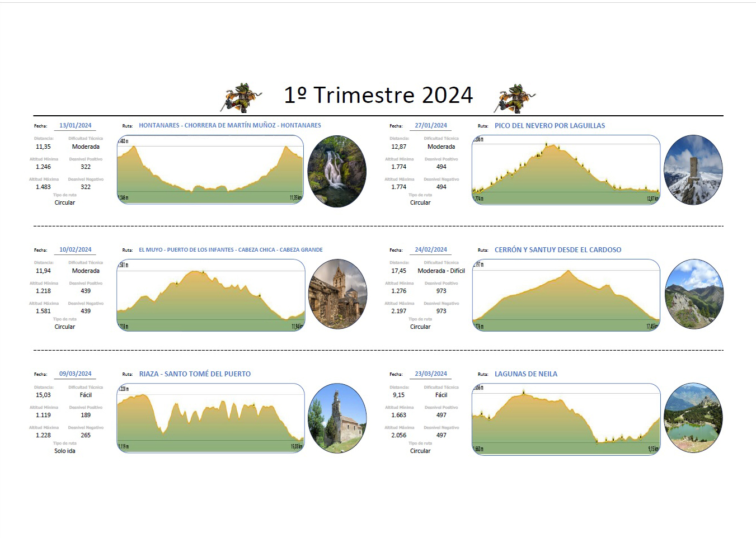Click the '1º Trimestre 2024' heading

[378, 95]
